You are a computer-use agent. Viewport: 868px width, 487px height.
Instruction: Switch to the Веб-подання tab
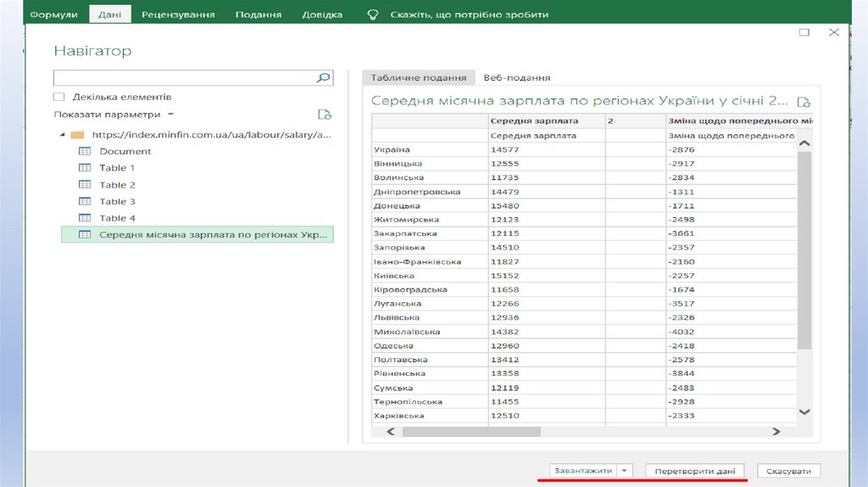[x=517, y=77]
